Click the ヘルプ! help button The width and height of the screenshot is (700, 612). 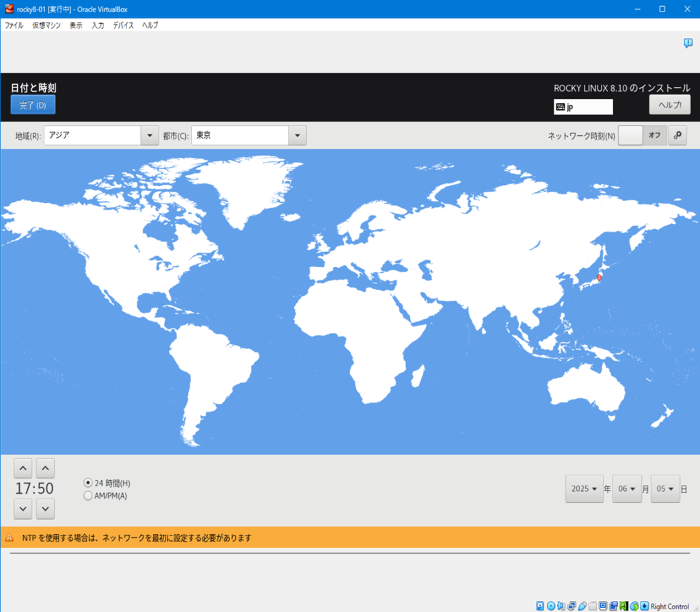[x=670, y=105]
